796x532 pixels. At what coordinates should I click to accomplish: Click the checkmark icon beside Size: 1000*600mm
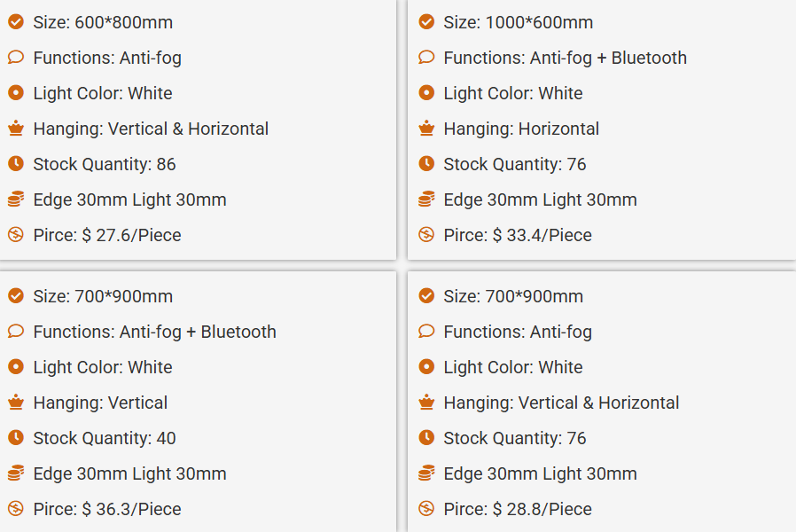point(426,22)
